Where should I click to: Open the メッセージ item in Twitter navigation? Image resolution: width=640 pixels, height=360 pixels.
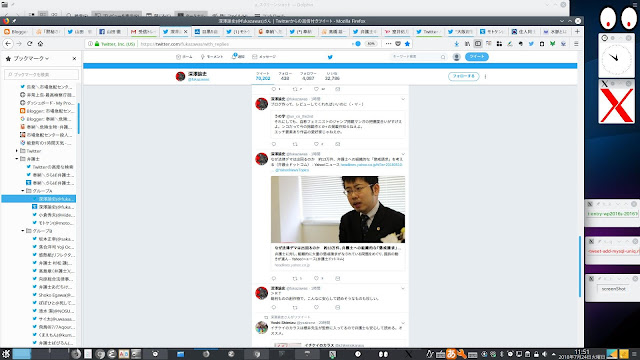[264, 57]
